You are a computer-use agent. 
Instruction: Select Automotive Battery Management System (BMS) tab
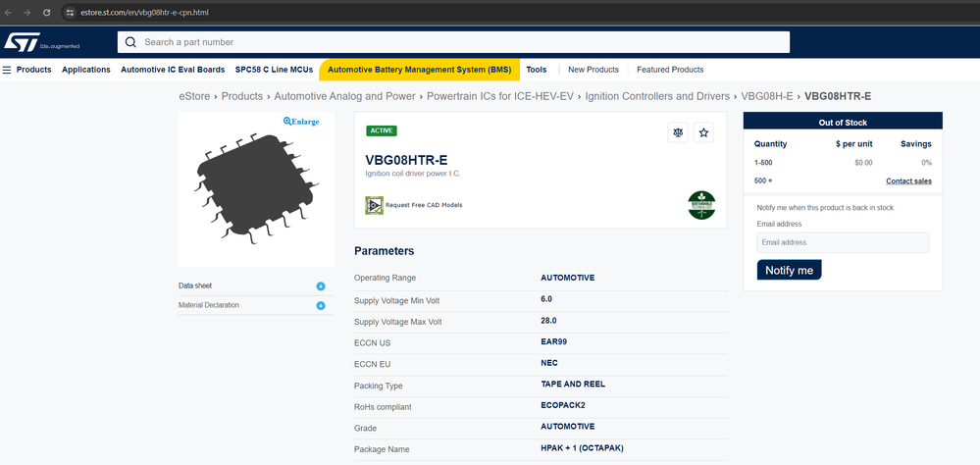coord(420,70)
